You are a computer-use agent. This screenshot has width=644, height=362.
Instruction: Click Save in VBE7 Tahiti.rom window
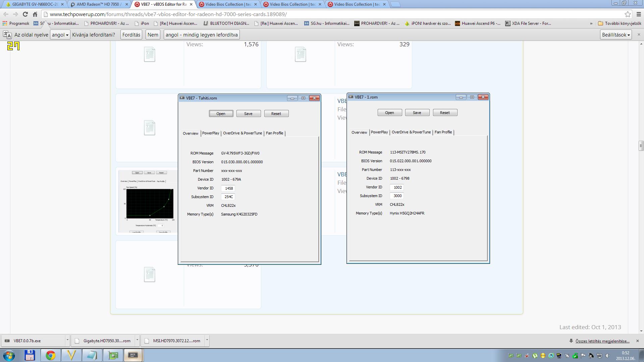tap(248, 114)
